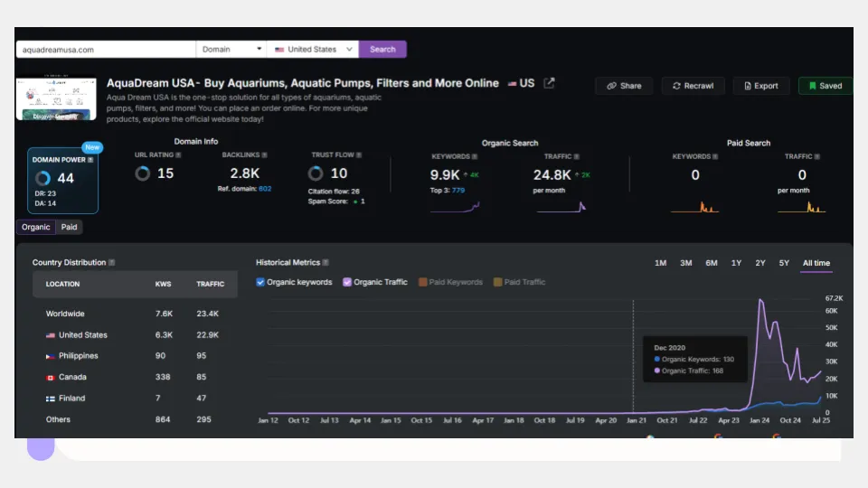The height and width of the screenshot is (488, 868).
Task: Open external site link icon beside US
Action: coord(549,83)
